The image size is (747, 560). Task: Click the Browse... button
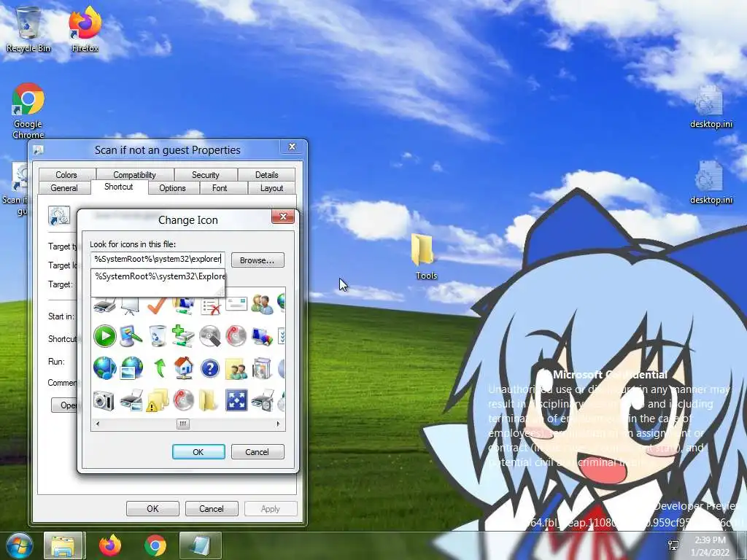258,260
